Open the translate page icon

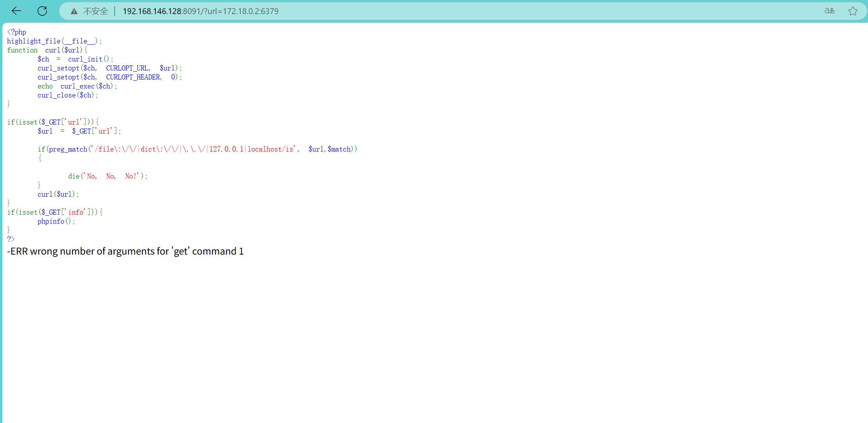pos(829,11)
